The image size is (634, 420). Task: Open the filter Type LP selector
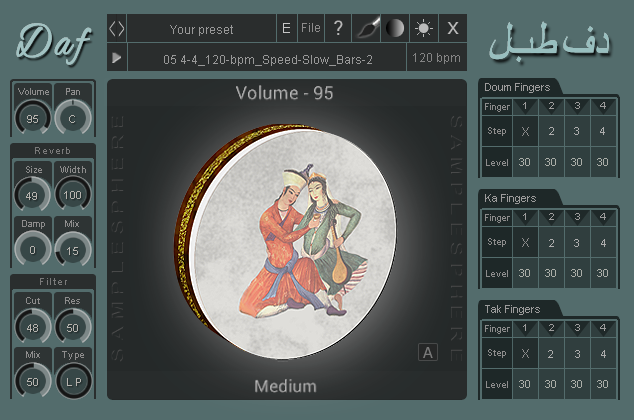(73, 382)
